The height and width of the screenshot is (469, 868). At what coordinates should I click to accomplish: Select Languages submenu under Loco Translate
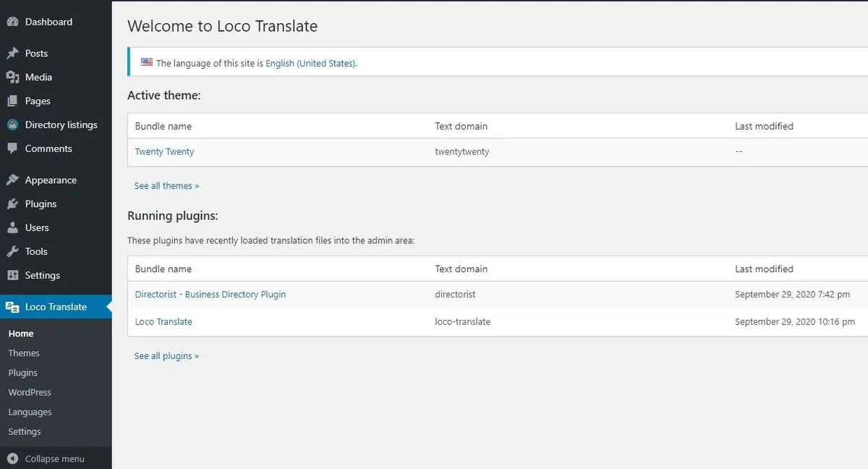30,412
